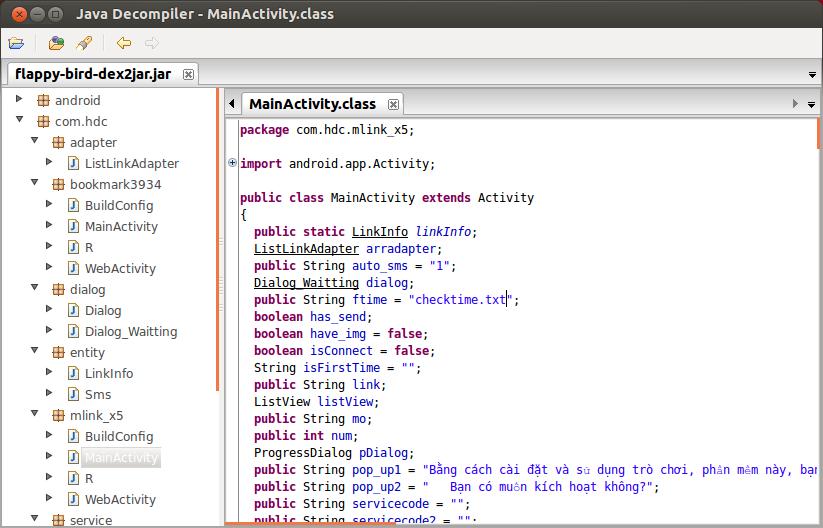Screen dimensions: 823x528
Task: Select the service package tree item
Action: point(91,520)
